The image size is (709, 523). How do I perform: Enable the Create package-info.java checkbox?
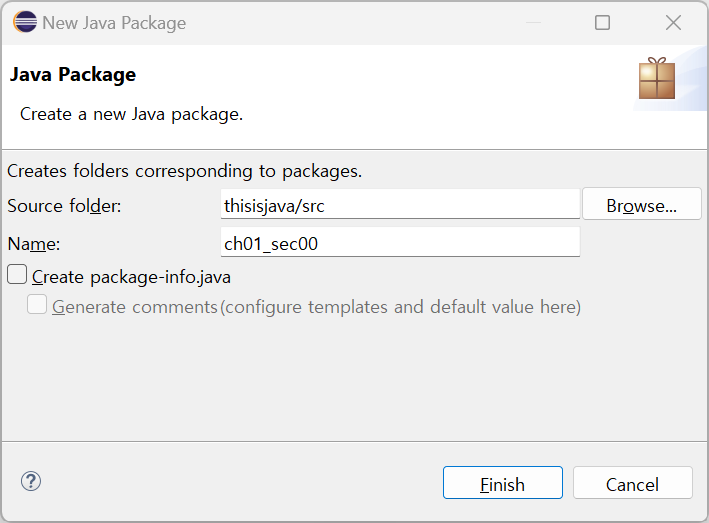pos(16,275)
